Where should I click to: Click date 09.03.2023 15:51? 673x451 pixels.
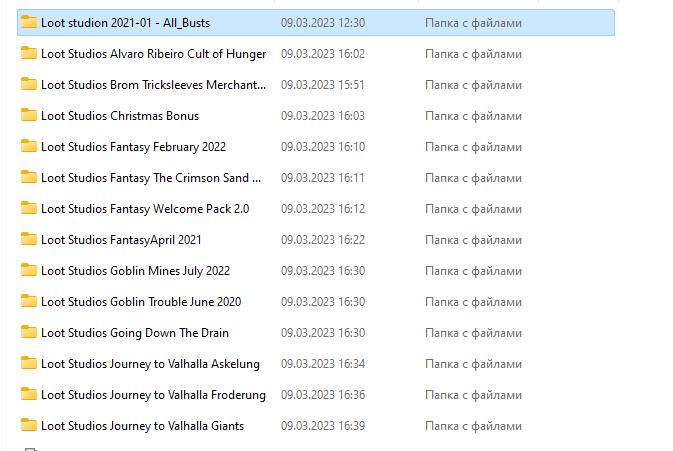pyautogui.click(x=323, y=85)
